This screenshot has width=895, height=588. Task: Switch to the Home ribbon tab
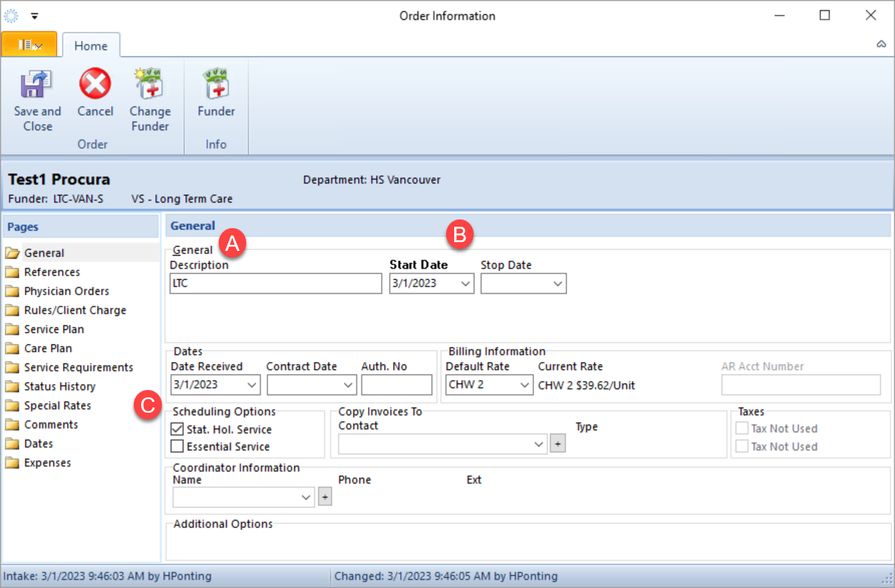coord(91,45)
